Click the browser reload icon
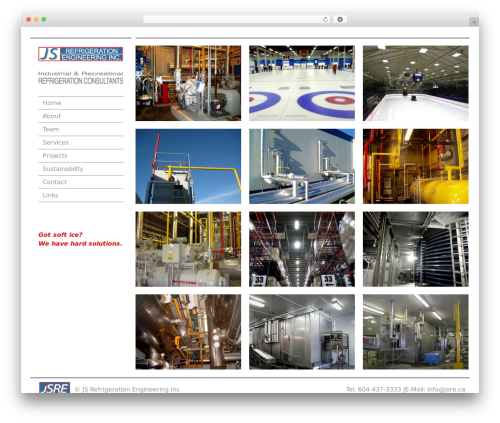This screenshot has height=423, width=500. [x=325, y=19]
